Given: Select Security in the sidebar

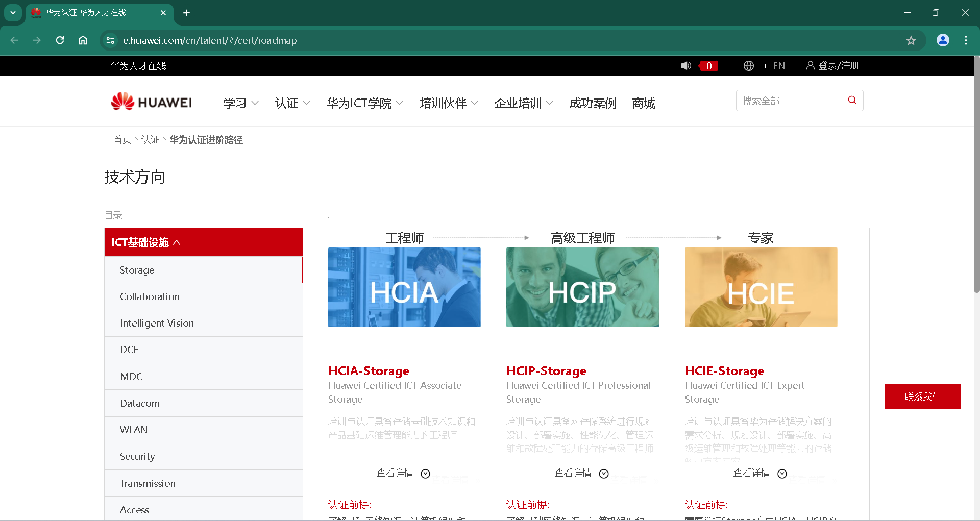Looking at the screenshot, I should coord(204,456).
